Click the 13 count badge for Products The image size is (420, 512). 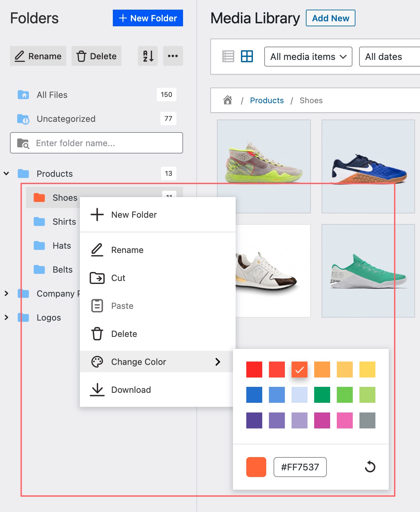168,173
